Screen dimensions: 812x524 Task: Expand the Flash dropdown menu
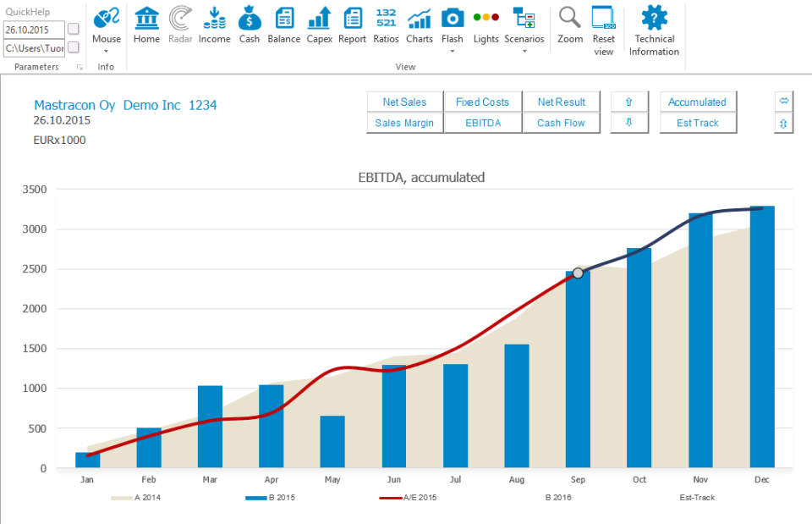pyautogui.click(x=453, y=49)
